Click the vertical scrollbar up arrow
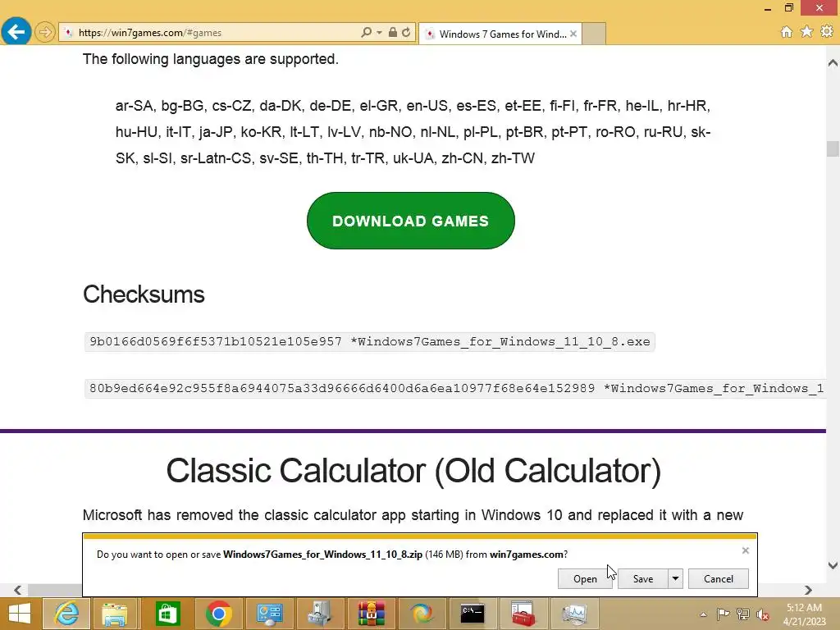Screen dimensions: 840x630 (x=833, y=63)
